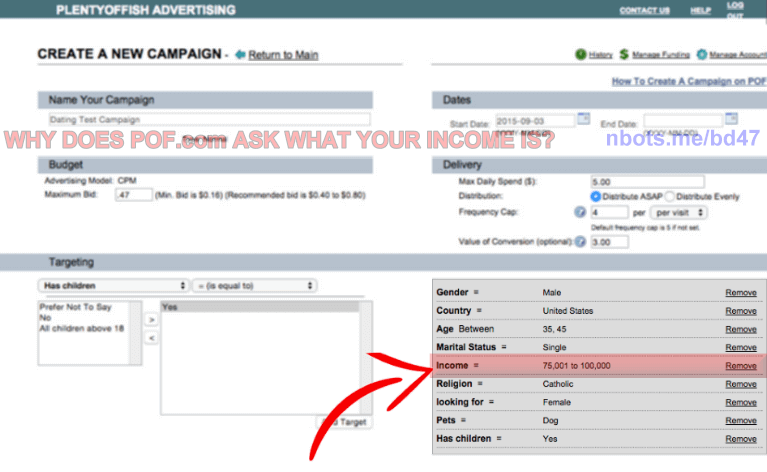
Task: Click the Maximum Bid input field
Action: (x=134, y=195)
